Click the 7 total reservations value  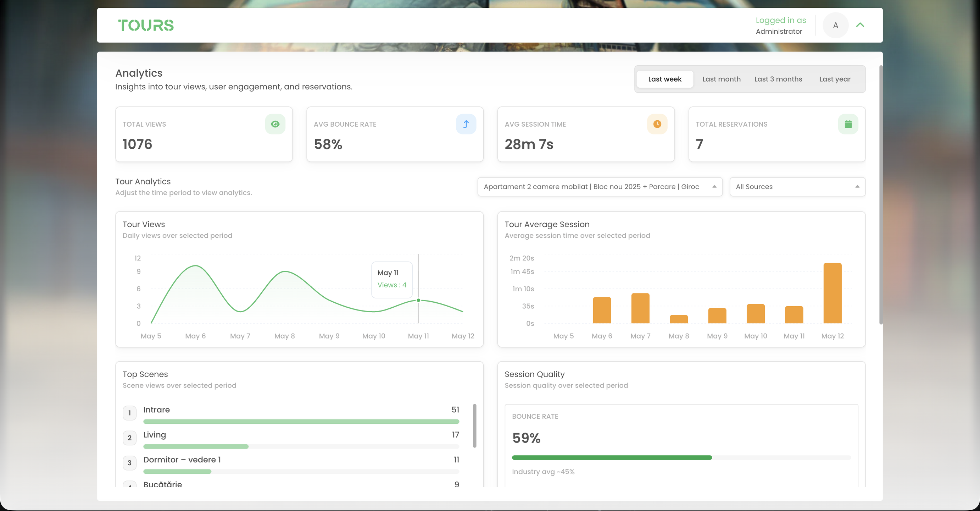(699, 144)
